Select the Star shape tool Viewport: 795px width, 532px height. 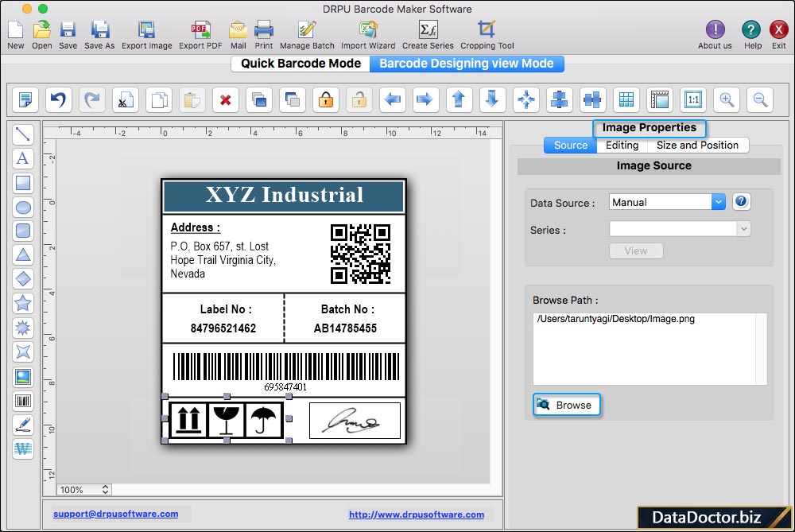point(23,303)
